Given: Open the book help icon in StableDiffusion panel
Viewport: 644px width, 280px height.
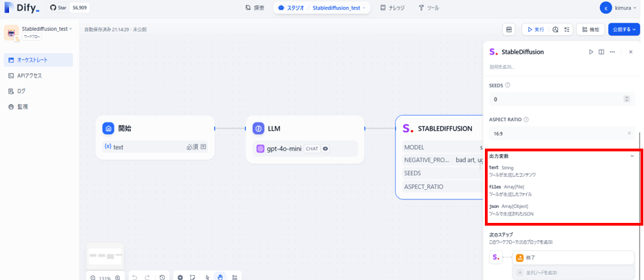Looking at the screenshot, I should coord(601,52).
